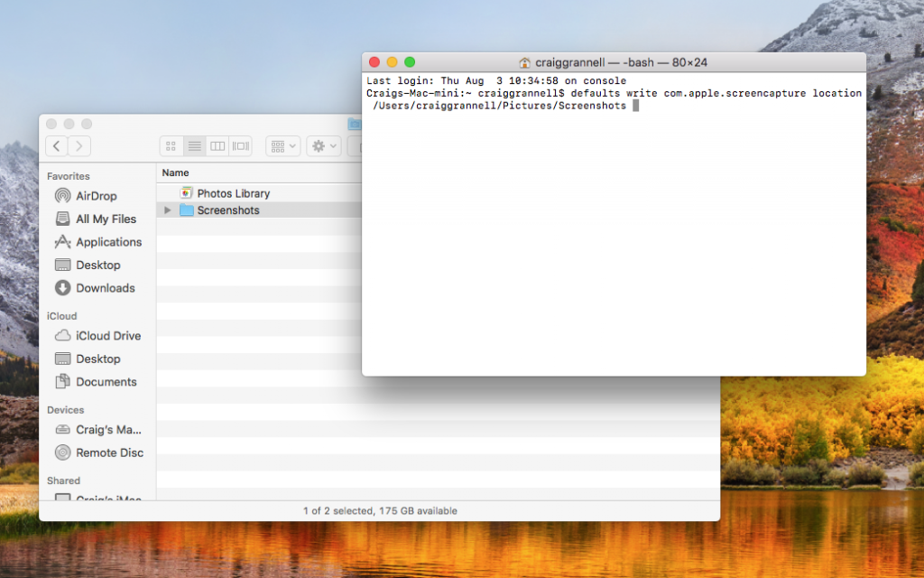Viewport: 924px width, 578px height.
Task: Select All My Files in the sidebar
Action: pyautogui.click(x=96, y=219)
